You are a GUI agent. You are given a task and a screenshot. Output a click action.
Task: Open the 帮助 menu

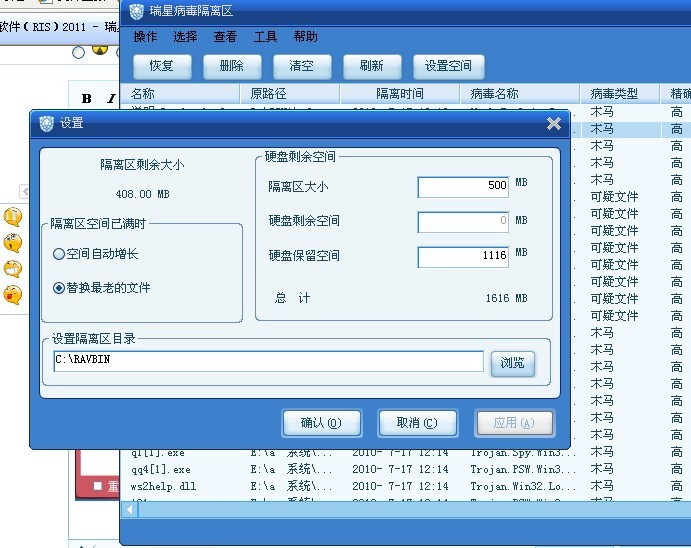coord(305,37)
